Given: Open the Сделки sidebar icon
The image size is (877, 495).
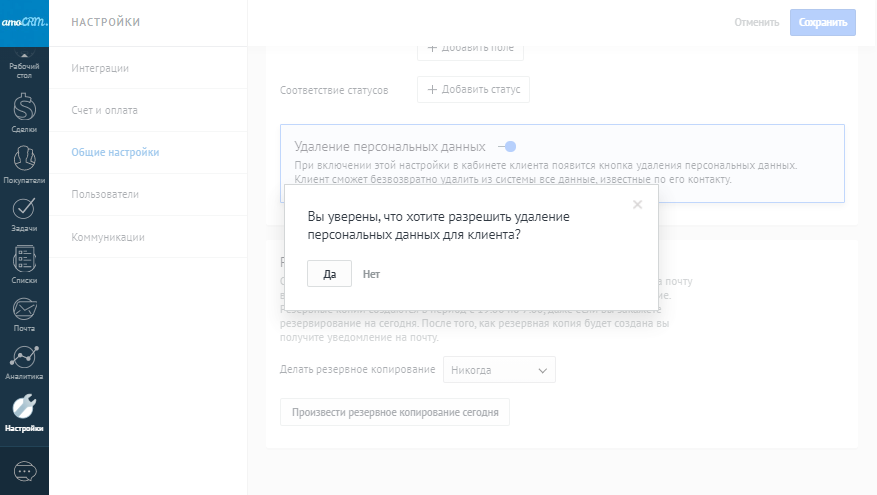Looking at the screenshot, I should coord(24,112).
